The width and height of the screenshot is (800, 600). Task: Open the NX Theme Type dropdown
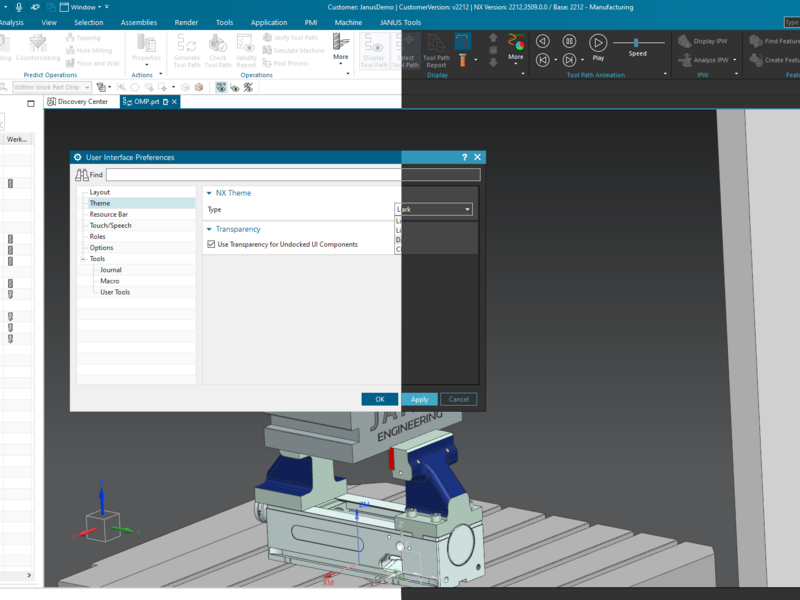click(x=434, y=209)
